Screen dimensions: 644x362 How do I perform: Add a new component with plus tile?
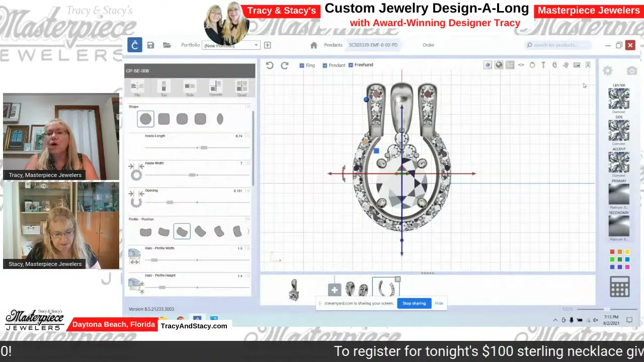click(335, 290)
